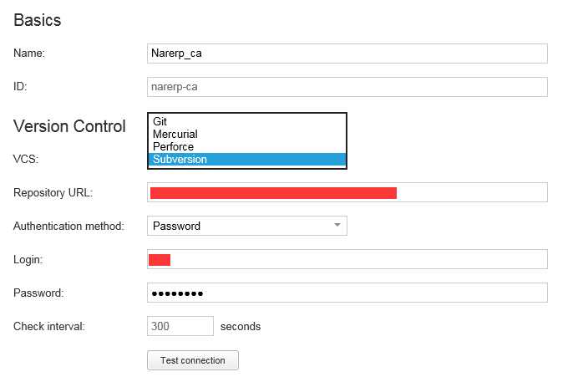Click the Basics section heading
The width and height of the screenshot is (588, 377).
point(38,20)
